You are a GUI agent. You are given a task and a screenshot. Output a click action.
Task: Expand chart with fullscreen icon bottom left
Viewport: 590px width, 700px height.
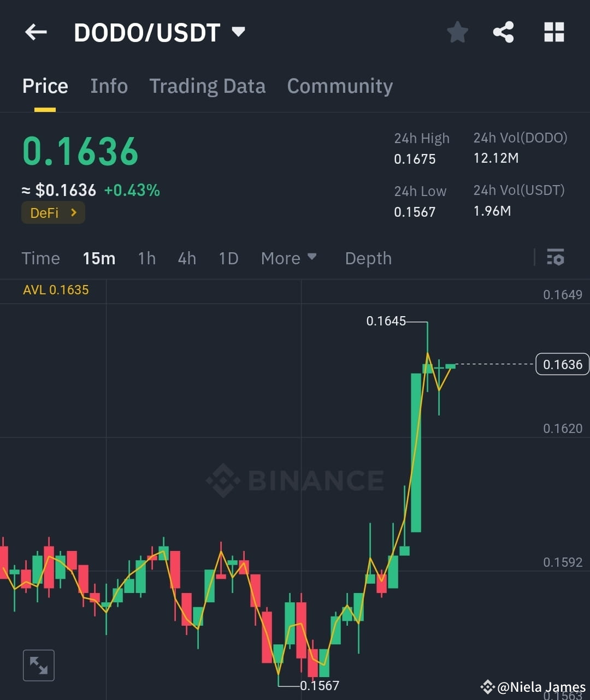click(38, 665)
